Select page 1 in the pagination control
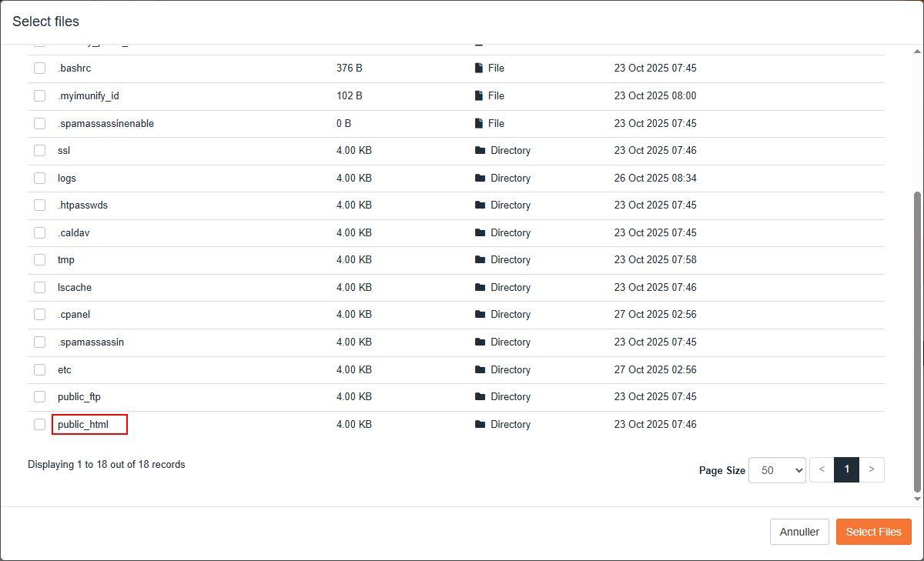This screenshot has width=924, height=561. pyautogui.click(x=846, y=469)
